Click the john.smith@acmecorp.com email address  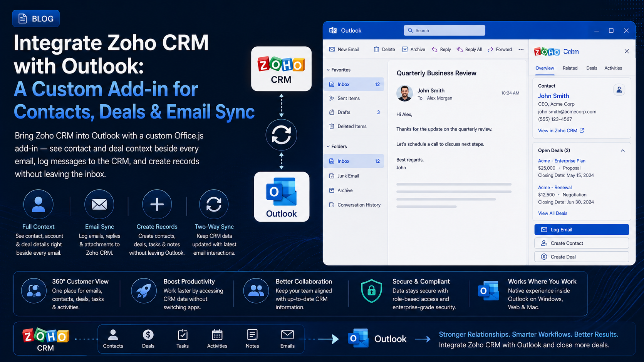point(567,112)
